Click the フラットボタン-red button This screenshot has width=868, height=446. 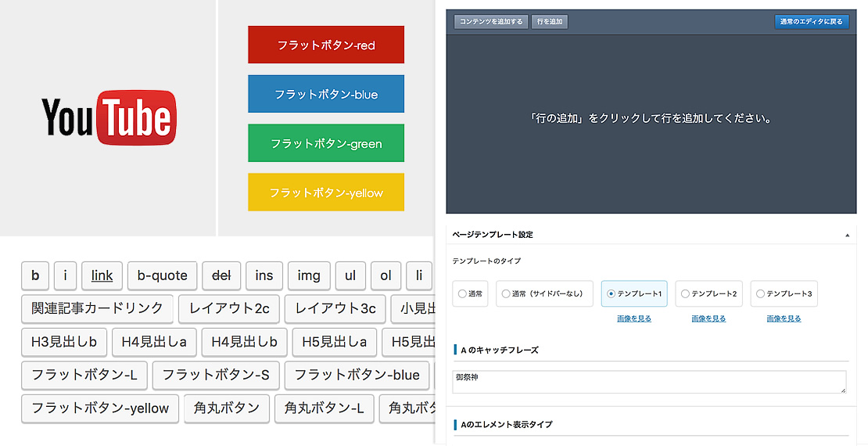point(326,45)
